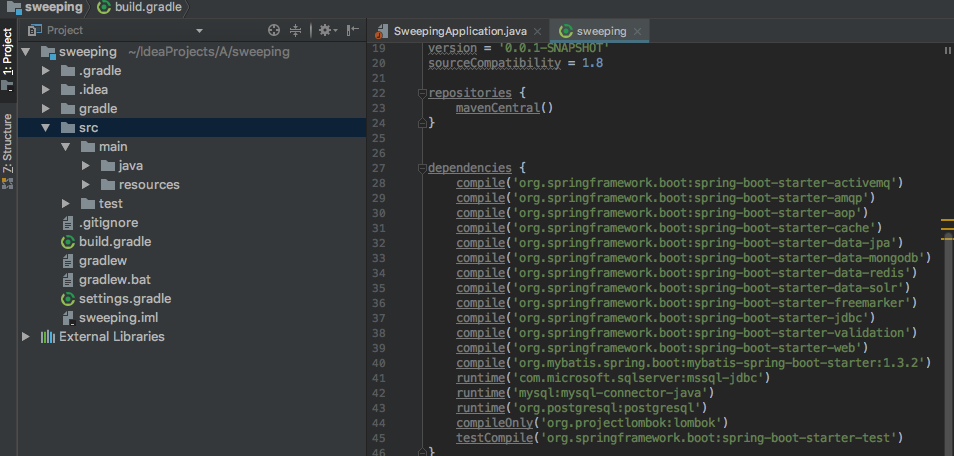Click the .idea folder icon
The height and width of the screenshot is (456, 954).
point(68,90)
